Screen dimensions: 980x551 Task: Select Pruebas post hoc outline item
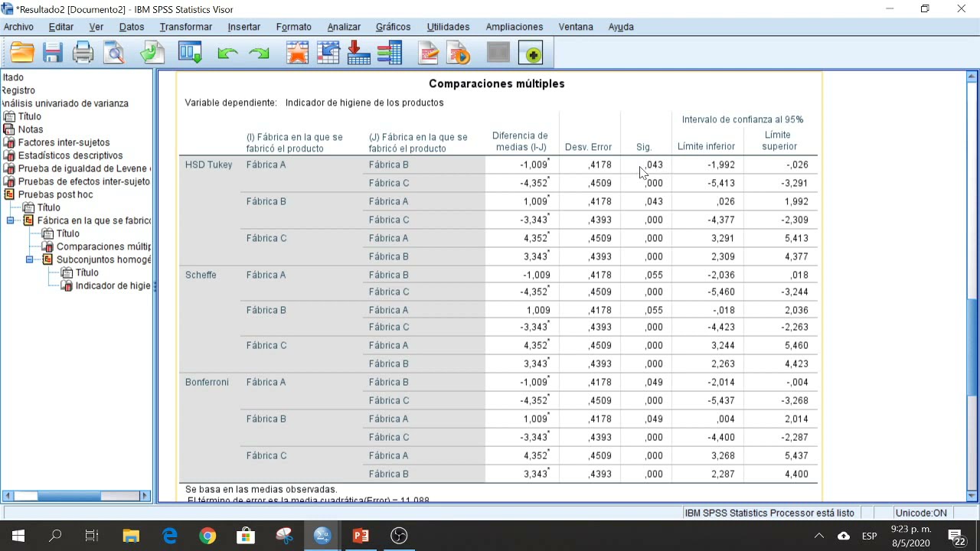click(49, 194)
